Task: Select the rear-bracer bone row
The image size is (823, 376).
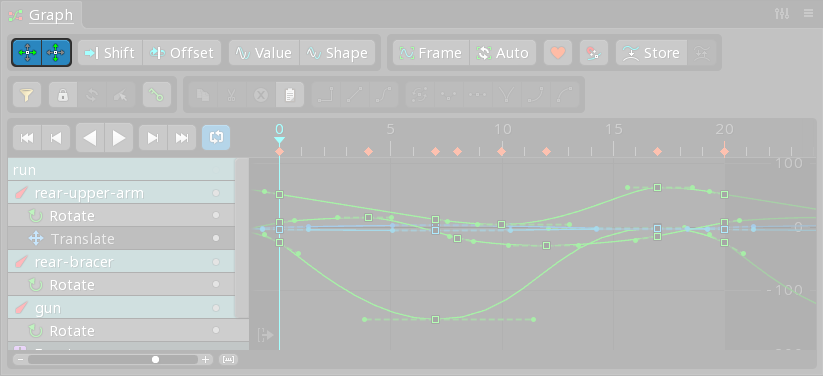Action: click(121, 262)
